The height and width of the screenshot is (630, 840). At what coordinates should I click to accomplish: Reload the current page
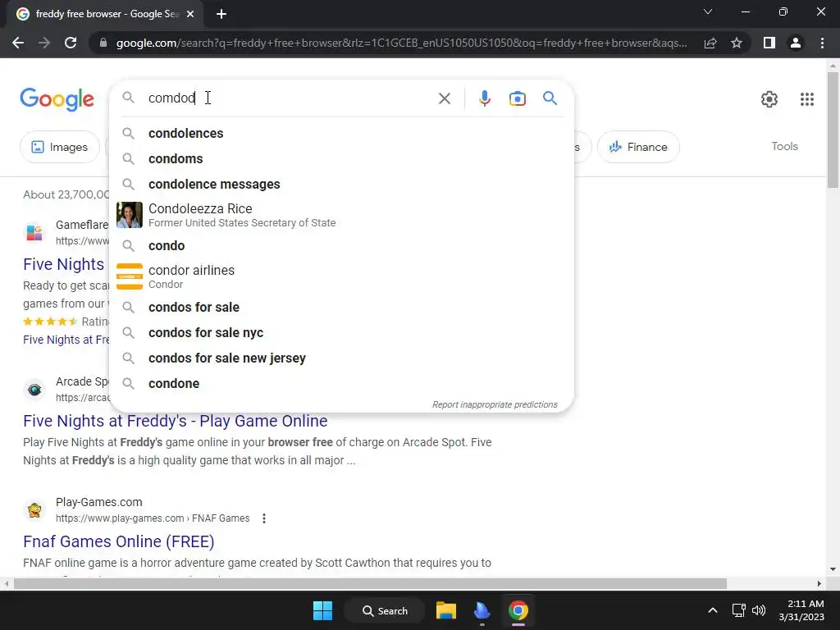tap(71, 43)
